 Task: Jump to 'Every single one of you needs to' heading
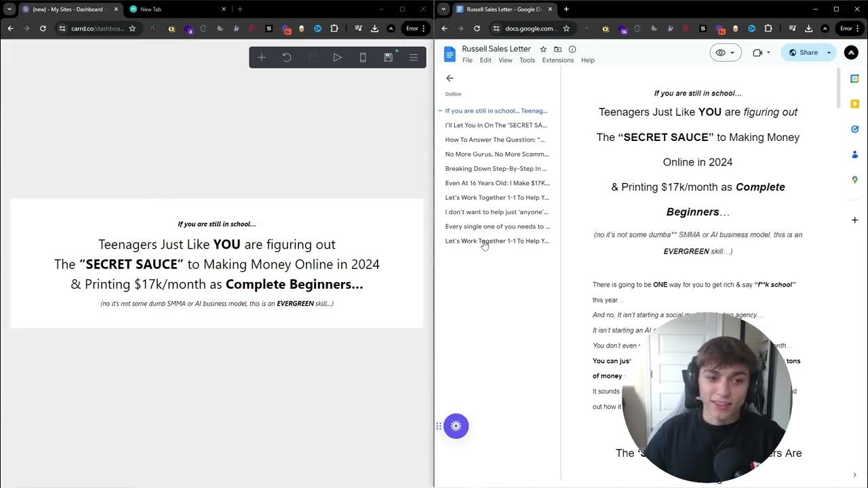(498, 226)
